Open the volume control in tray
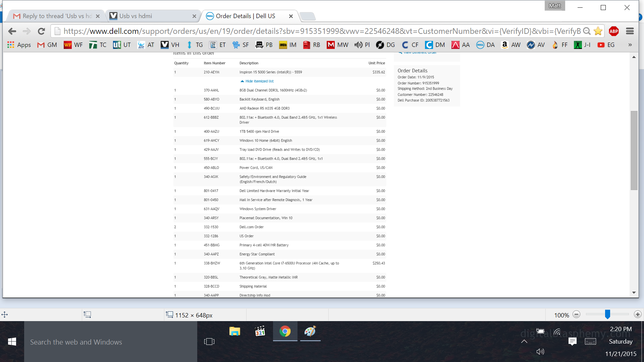Screen dimensions: 644x362 point(540,352)
